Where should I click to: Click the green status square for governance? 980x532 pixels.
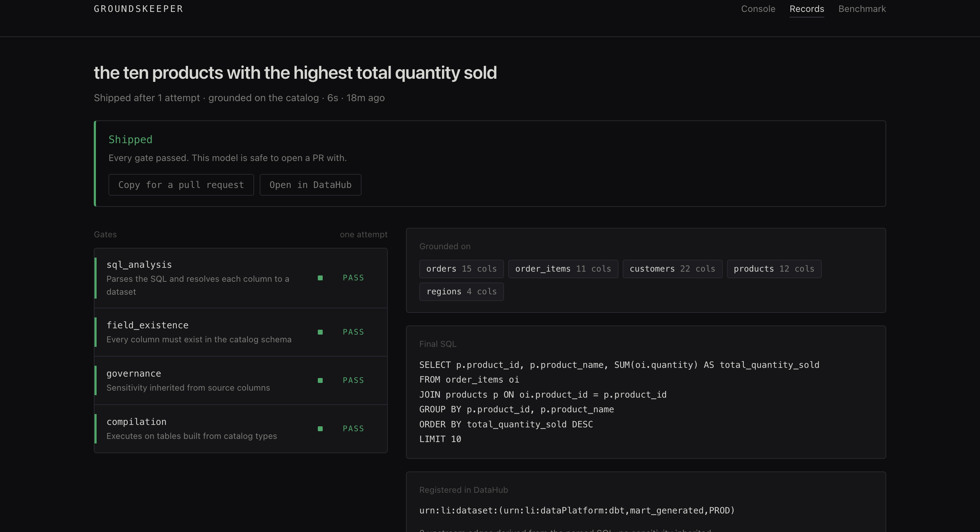[x=320, y=380]
